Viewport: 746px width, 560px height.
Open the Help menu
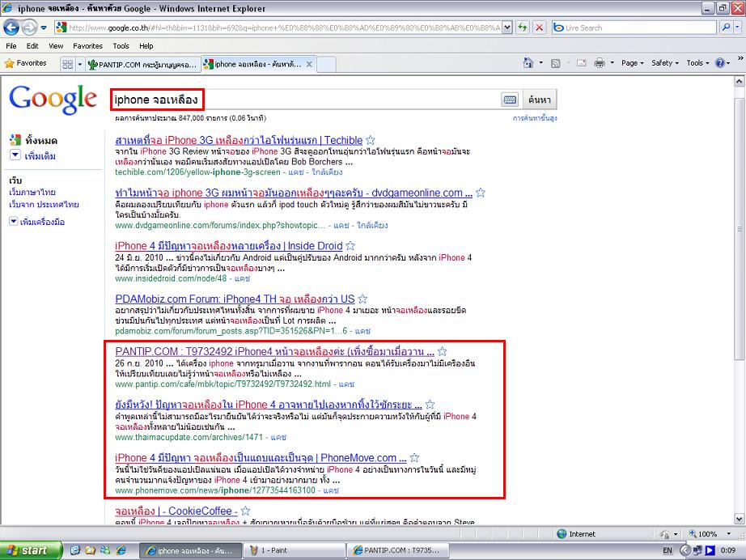pyautogui.click(x=146, y=45)
